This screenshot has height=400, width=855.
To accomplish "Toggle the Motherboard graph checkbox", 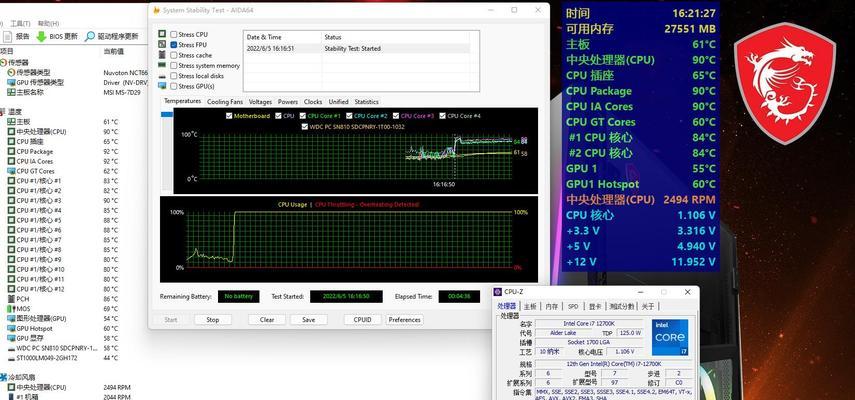I will pos(229,116).
